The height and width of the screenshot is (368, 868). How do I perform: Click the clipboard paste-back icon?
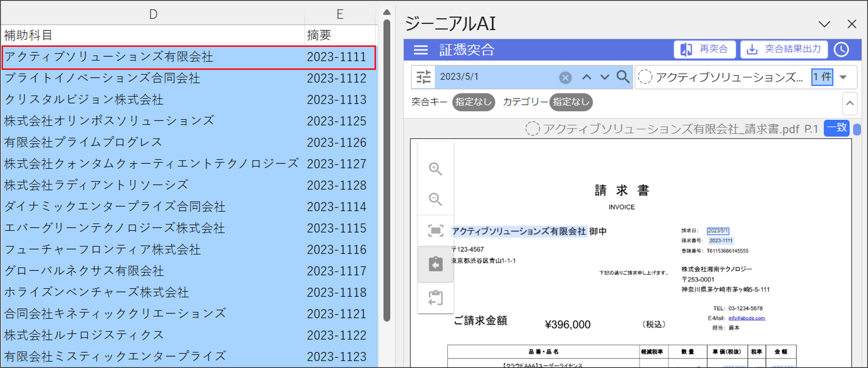pos(435,264)
